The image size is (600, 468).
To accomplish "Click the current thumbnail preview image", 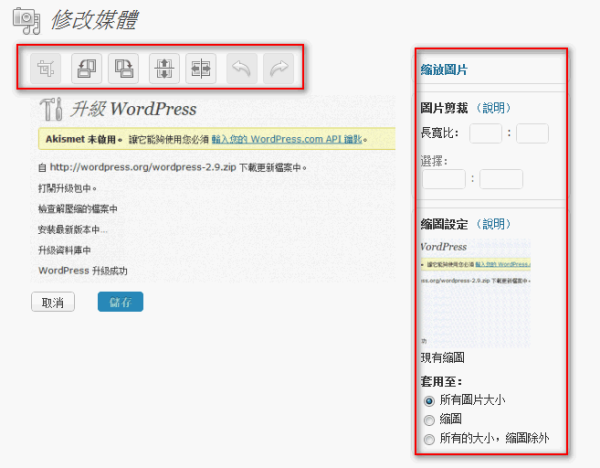I will [x=476, y=293].
